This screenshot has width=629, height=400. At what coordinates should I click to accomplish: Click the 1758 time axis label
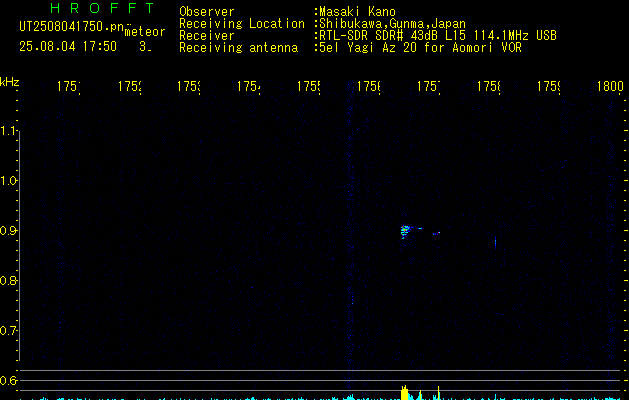coord(489,87)
